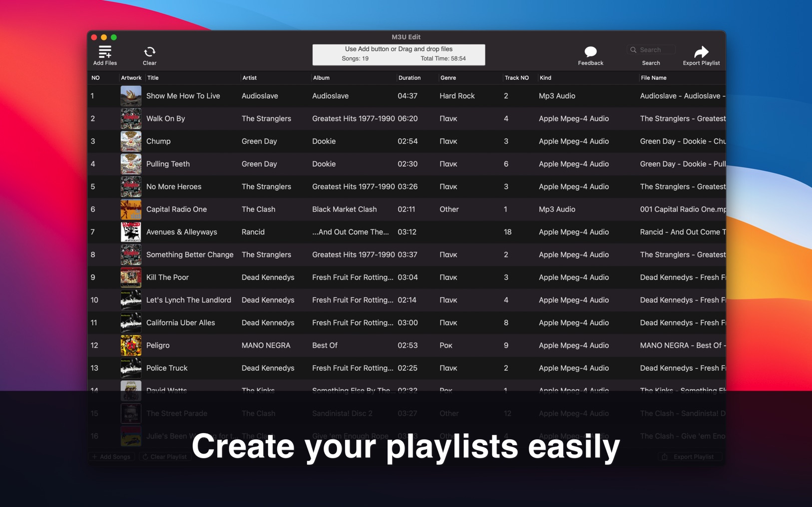Click the file name starting "Rancid - And Out Come"
Screen dimensions: 812x507
point(683,232)
